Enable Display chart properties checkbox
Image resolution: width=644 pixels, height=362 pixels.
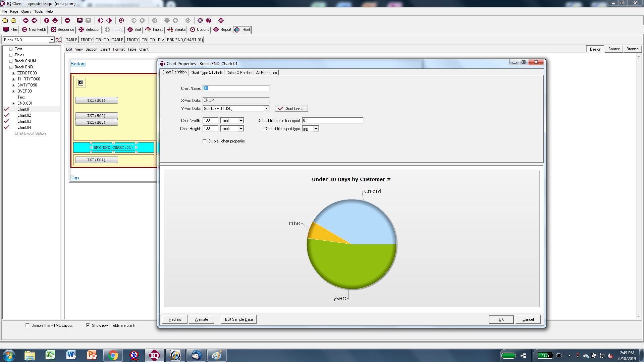click(x=205, y=141)
